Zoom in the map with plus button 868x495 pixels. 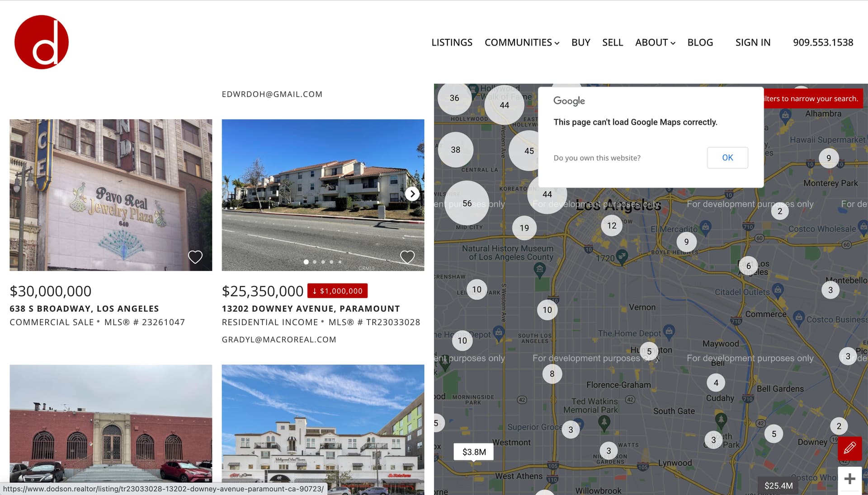849,479
